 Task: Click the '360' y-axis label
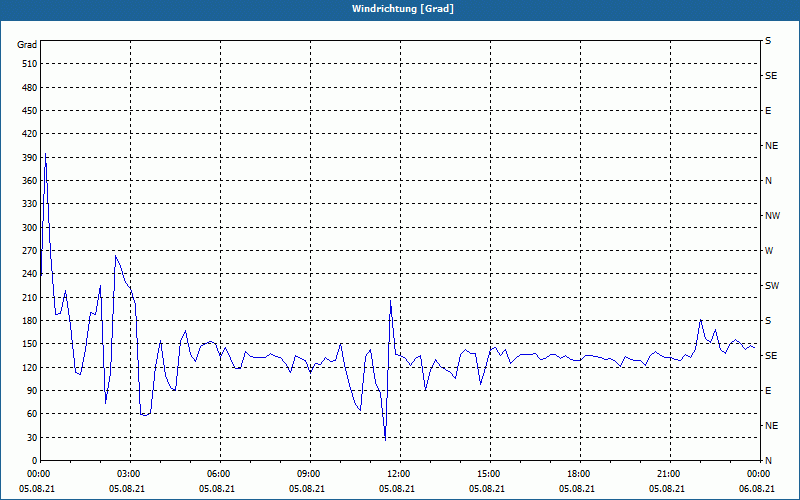pyautogui.click(x=30, y=181)
